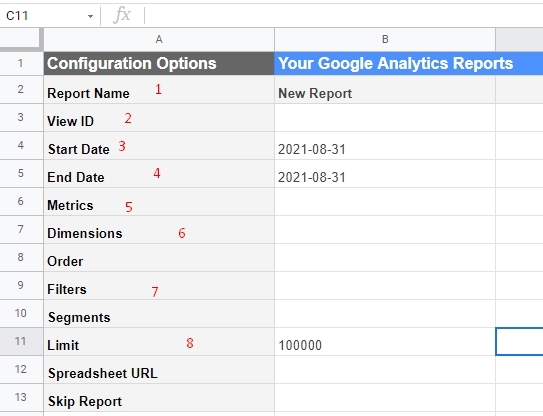The height and width of the screenshot is (416, 543).
Task: Select the 'View ID' label cell
Action: tap(159, 117)
